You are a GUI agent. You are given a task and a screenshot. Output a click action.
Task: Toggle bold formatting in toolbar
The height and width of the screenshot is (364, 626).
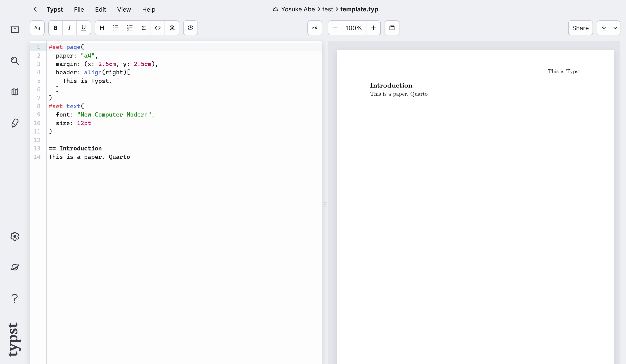pyautogui.click(x=55, y=28)
